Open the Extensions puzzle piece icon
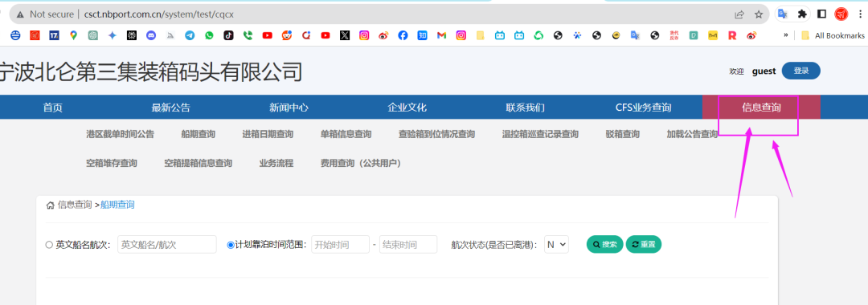Viewport: 868px width, 305px height. tap(801, 14)
